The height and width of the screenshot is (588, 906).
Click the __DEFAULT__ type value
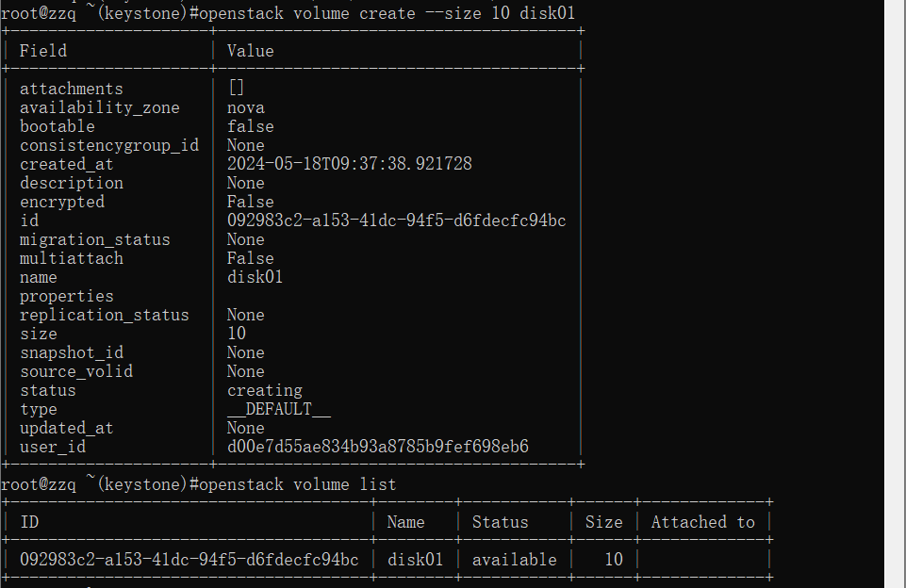click(279, 410)
